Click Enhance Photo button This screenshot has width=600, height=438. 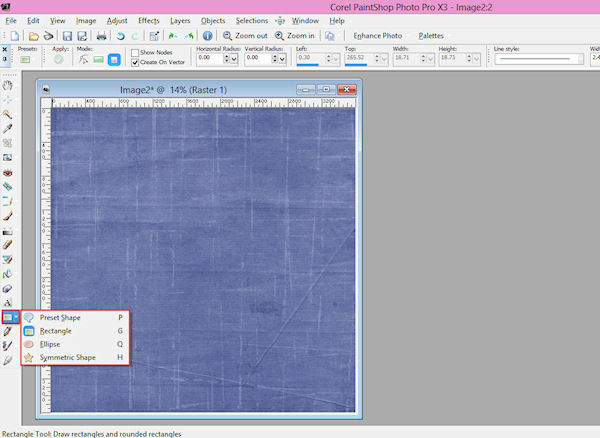[377, 36]
